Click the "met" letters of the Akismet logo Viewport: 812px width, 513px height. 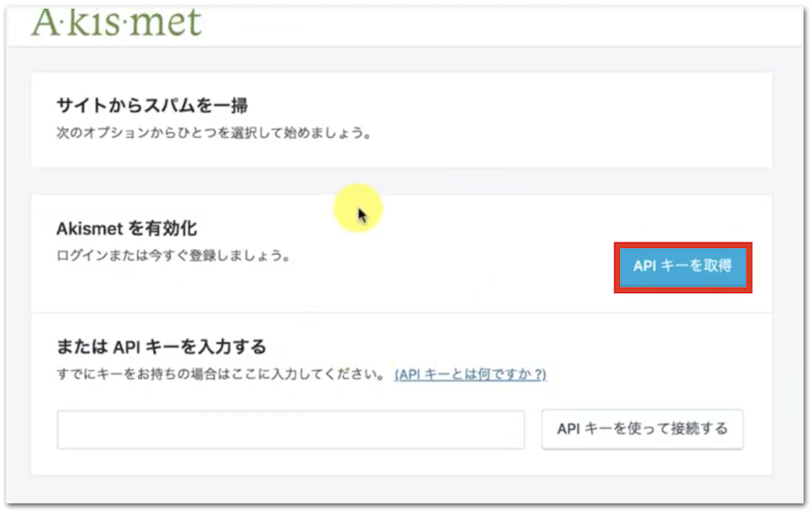click(170, 22)
